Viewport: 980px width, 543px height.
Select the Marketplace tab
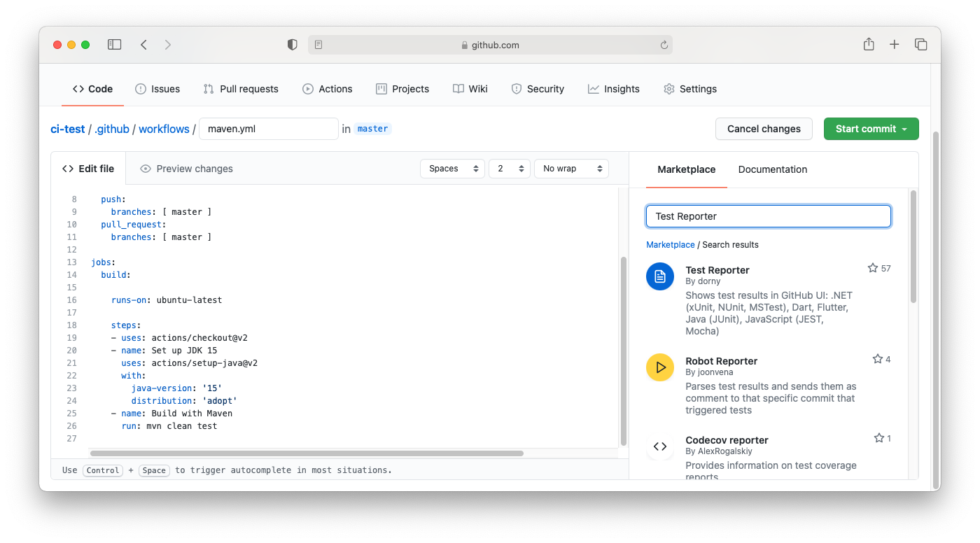click(x=687, y=169)
